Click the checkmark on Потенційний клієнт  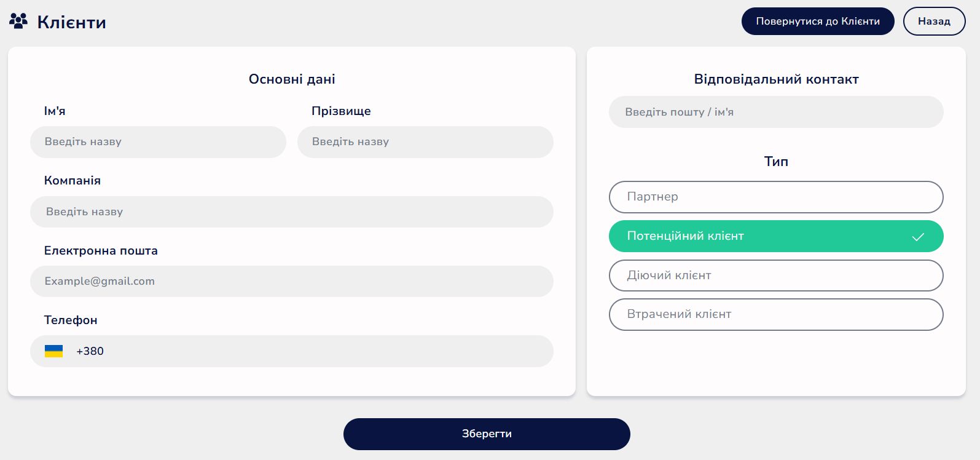[918, 237]
